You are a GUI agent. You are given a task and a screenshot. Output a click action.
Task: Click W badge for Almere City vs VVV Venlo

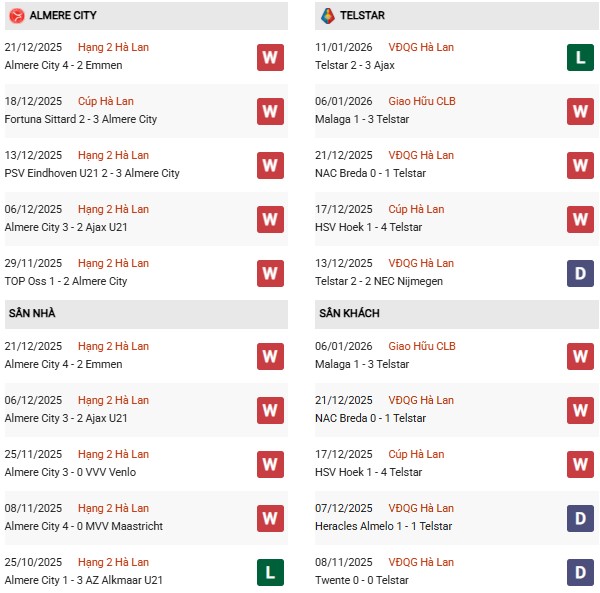tap(269, 465)
